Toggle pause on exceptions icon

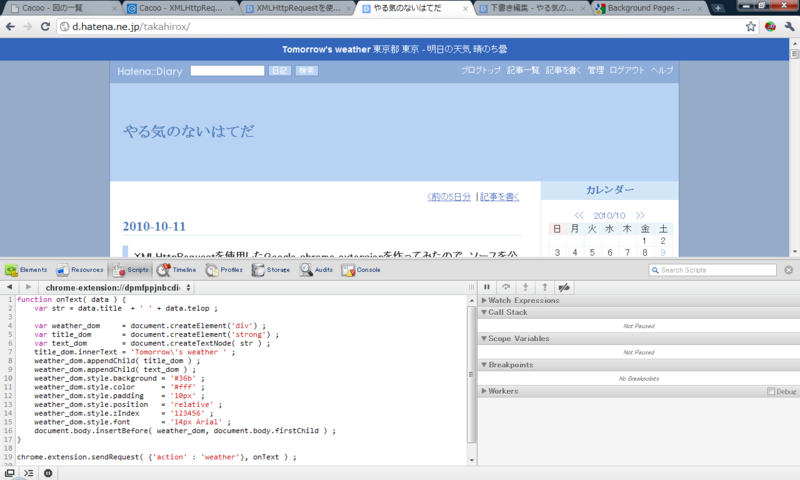[48, 473]
